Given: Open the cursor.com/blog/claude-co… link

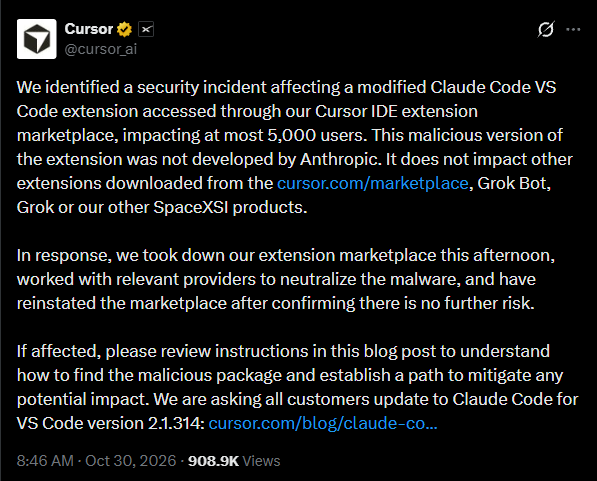Looking at the screenshot, I should click(323, 423).
